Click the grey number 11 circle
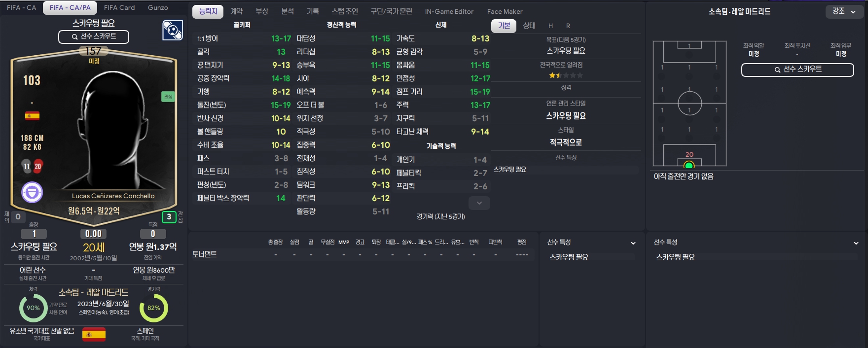Viewport: 868px width, 348px height. pyautogui.click(x=27, y=166)
